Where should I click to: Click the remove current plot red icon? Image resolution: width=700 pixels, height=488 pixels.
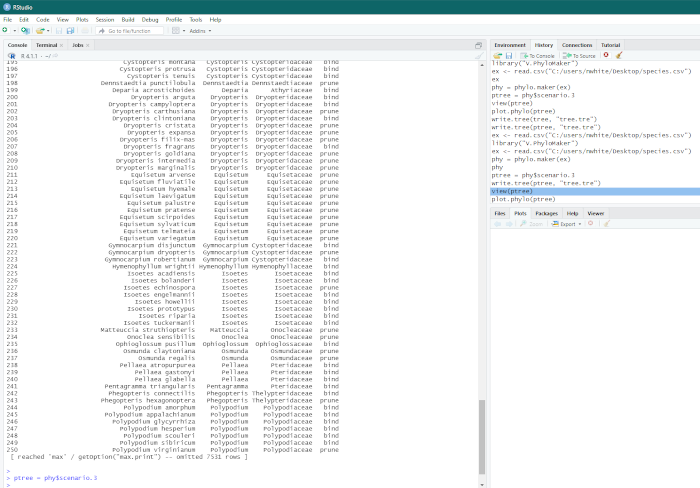591,223
